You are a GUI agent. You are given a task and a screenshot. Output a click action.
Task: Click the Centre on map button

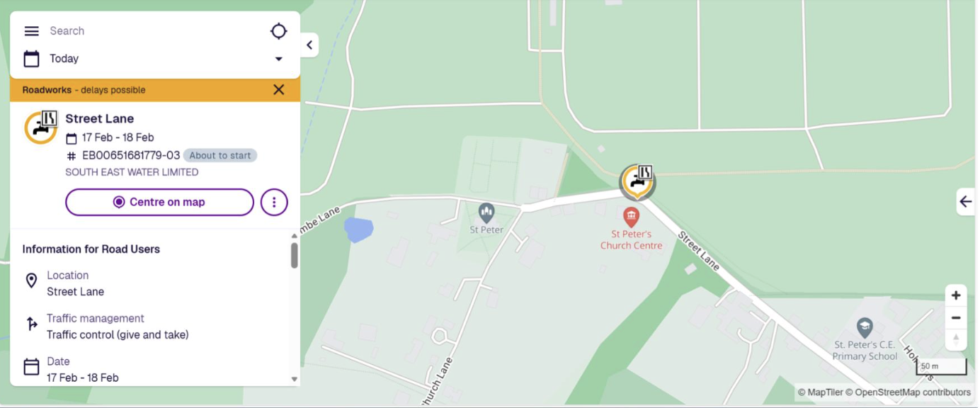click(159, 202)
